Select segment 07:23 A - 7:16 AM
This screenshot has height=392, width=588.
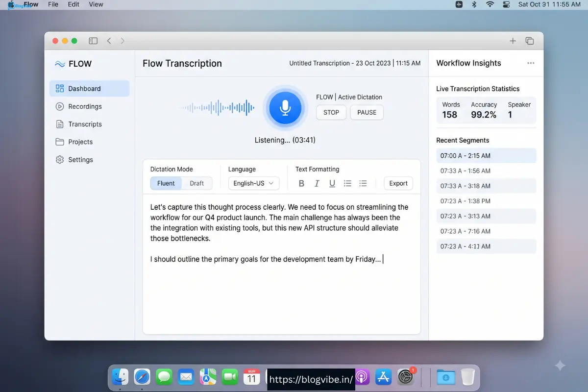click(x=486, y=231)
